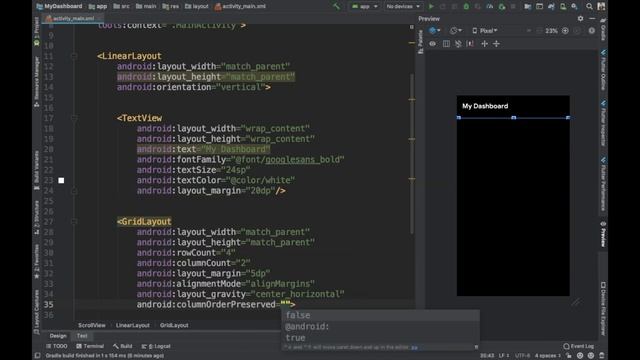Viewport: 640px width, 360px height.
Task: Click the Default Margins icon in Preview
Action: click(470, 44)
